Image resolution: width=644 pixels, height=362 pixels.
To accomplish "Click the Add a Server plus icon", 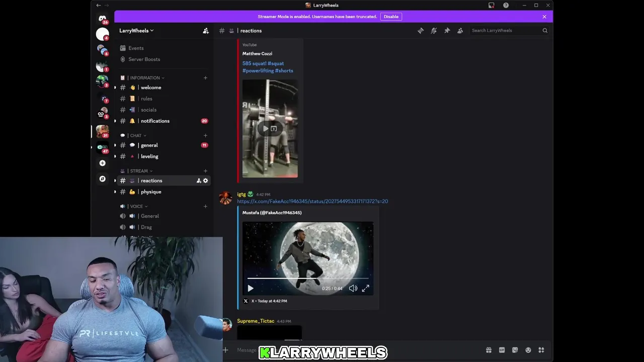I will tap(102, 163).
